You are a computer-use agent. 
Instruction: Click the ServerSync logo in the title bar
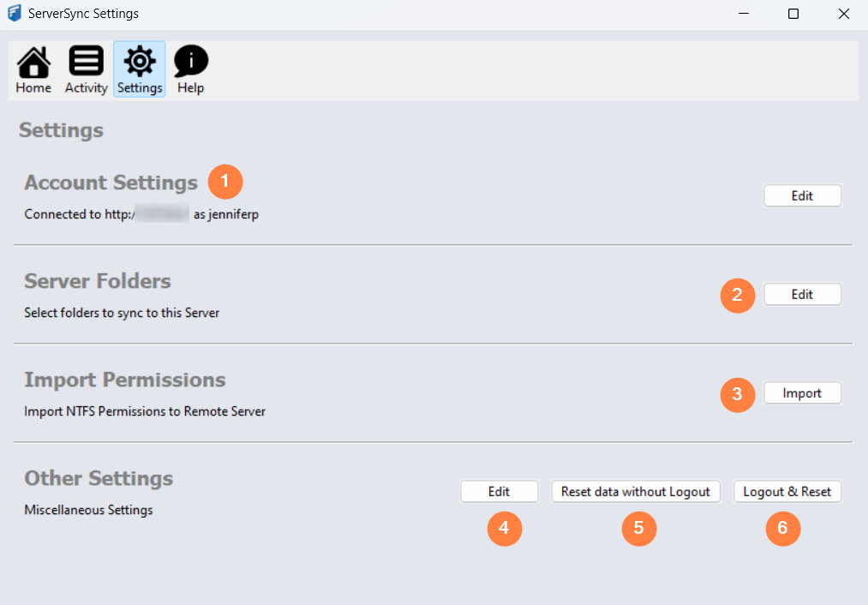[14, 13]
